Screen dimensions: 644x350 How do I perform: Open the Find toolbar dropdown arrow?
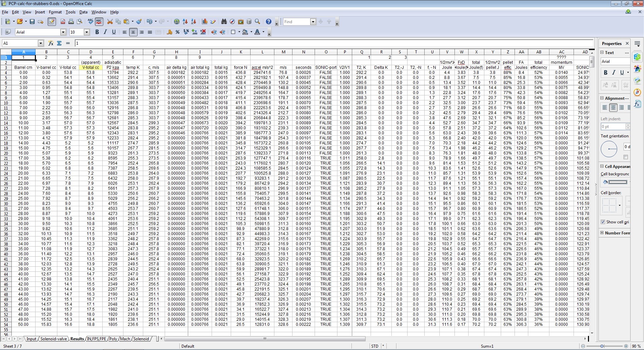313,22
